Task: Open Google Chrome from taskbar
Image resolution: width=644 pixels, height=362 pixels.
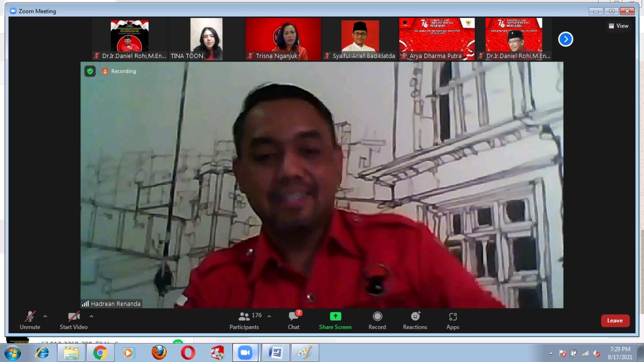Action: point(100,353)
